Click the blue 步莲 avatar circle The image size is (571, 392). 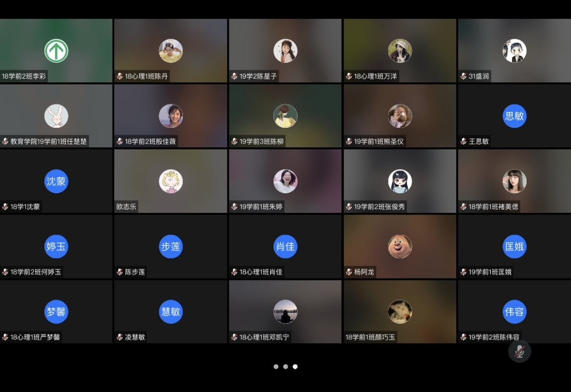[171, 246]
